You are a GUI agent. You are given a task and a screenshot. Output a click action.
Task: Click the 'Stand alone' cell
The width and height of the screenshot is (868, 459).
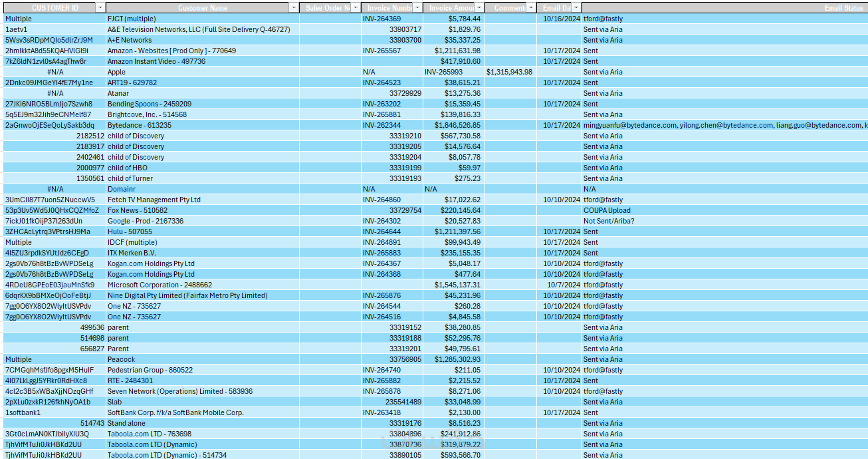coord(203,423)
